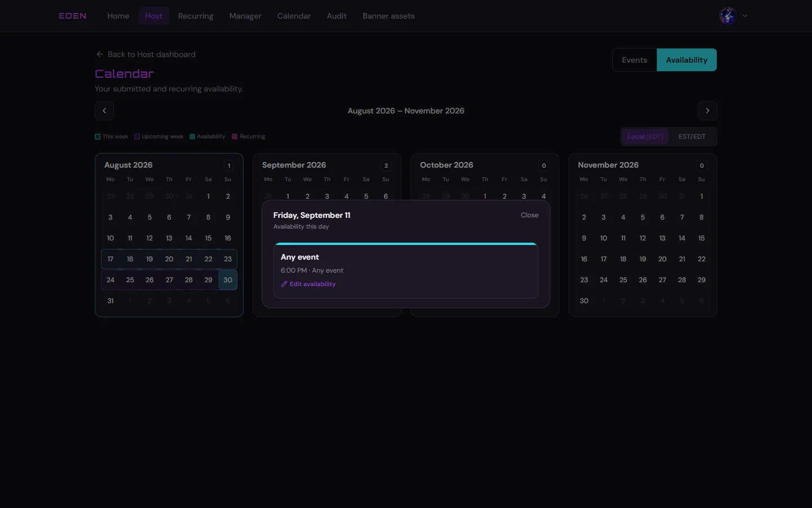Screen dimensions: 812x508
Task: Select EST/EDT timezone
Action: pyautogui.click(x=692, y=137)
